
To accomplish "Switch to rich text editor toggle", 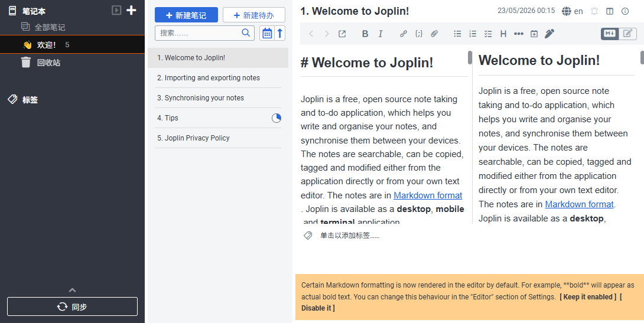I will 627,34.
